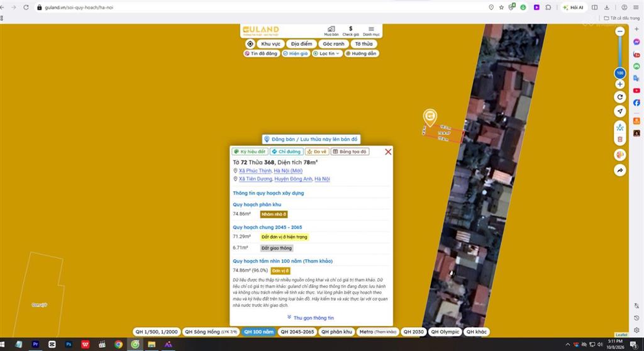Open YouTube in browser sidebar
The height and width of the screenshot is (351, 644).
click(636, 91)
